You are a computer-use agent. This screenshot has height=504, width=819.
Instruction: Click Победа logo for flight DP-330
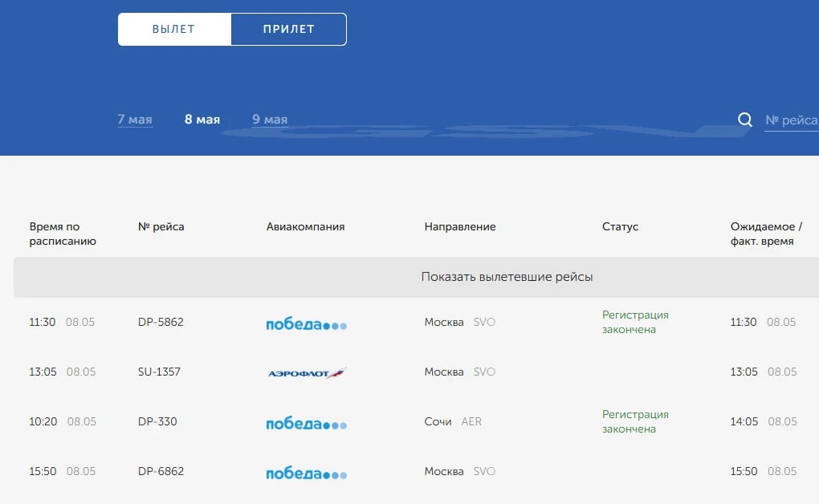307,424
